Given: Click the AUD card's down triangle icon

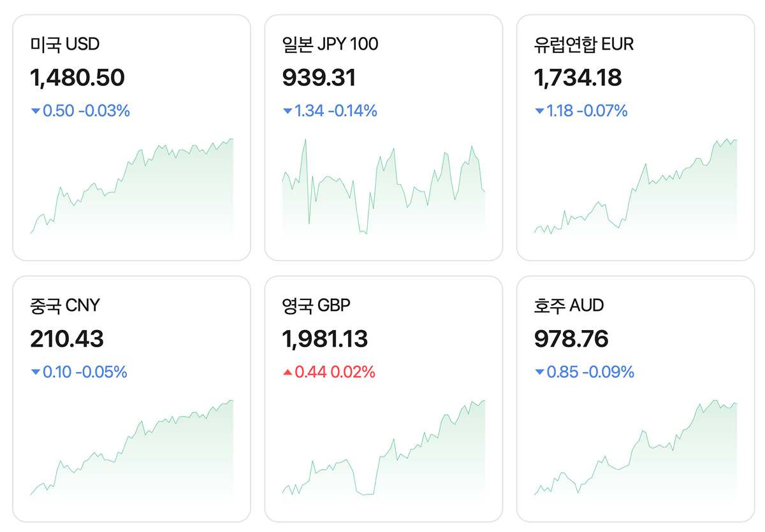Looking at the screenshot, I should pos(539,372).
